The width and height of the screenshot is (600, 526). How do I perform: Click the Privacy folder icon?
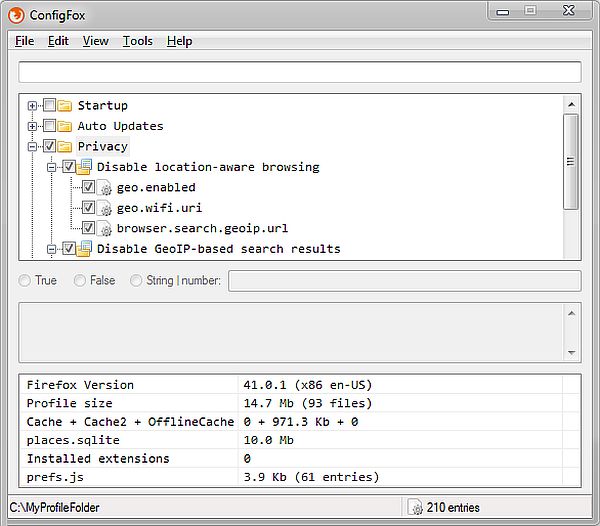coord(65,147)
